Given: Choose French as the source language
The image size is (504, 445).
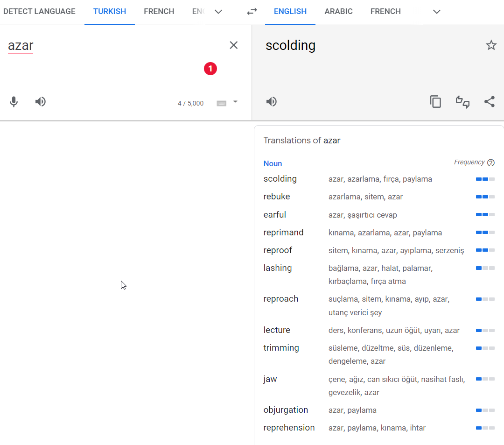Looking at the screenshot, I should (x=159, y=12).
